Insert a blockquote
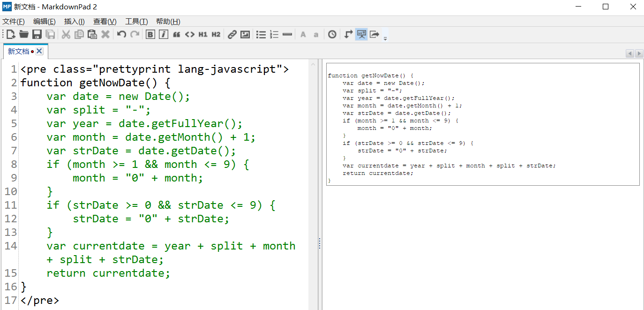The width and height of the screenshot is (644, 310). 177,34
